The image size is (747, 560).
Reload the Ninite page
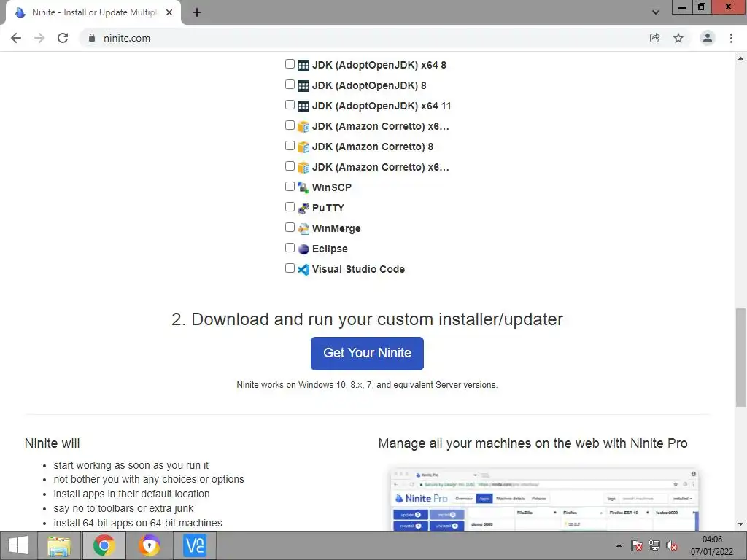[63, 38]
